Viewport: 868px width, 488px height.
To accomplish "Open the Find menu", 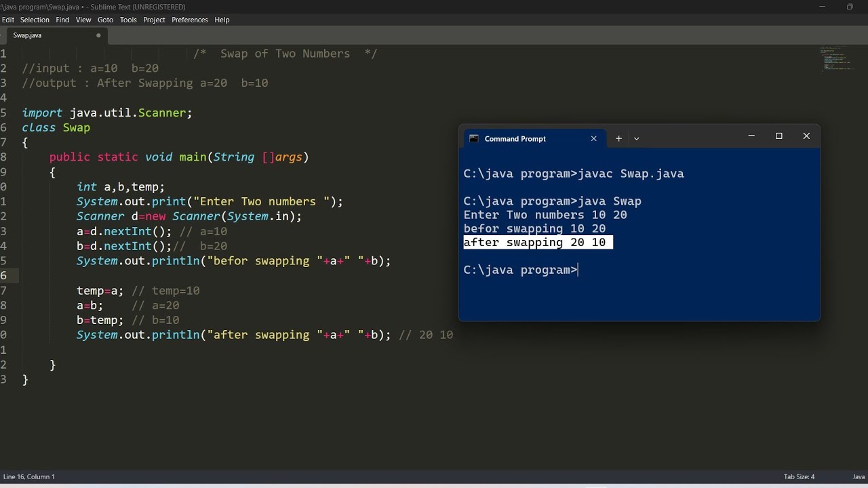I will pos(62,20).
